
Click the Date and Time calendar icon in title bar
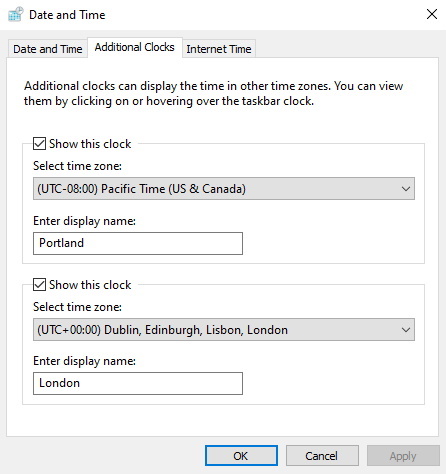click(16, 14)
